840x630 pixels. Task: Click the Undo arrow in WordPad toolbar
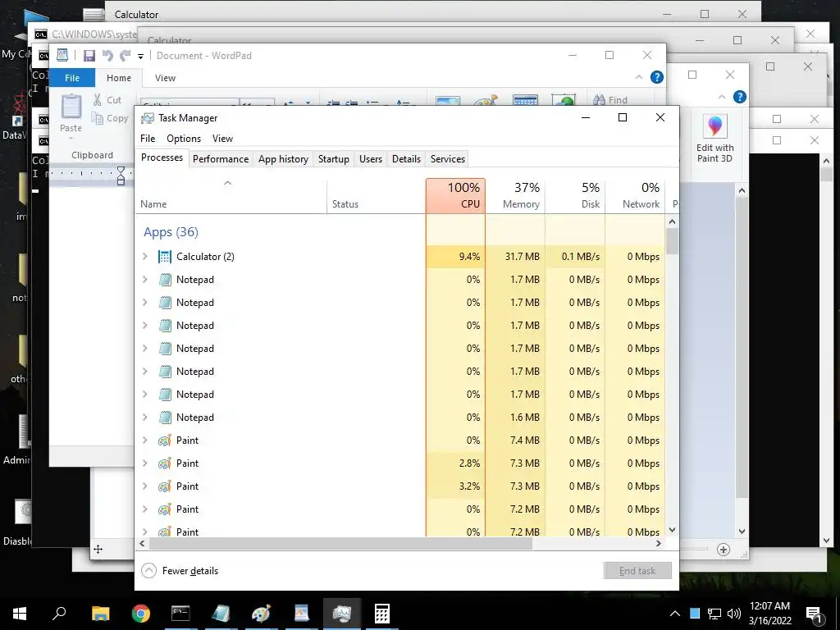pyautogui.click(x=107, y=55)
